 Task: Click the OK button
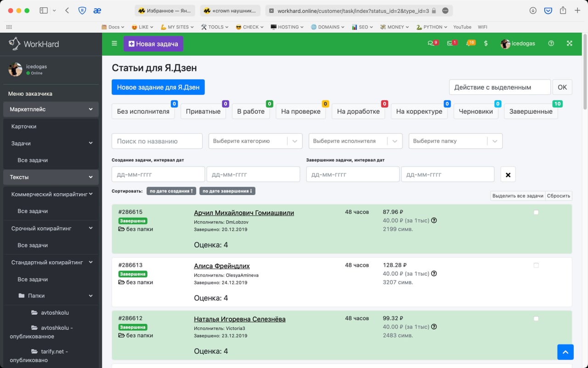click(562, 87)
